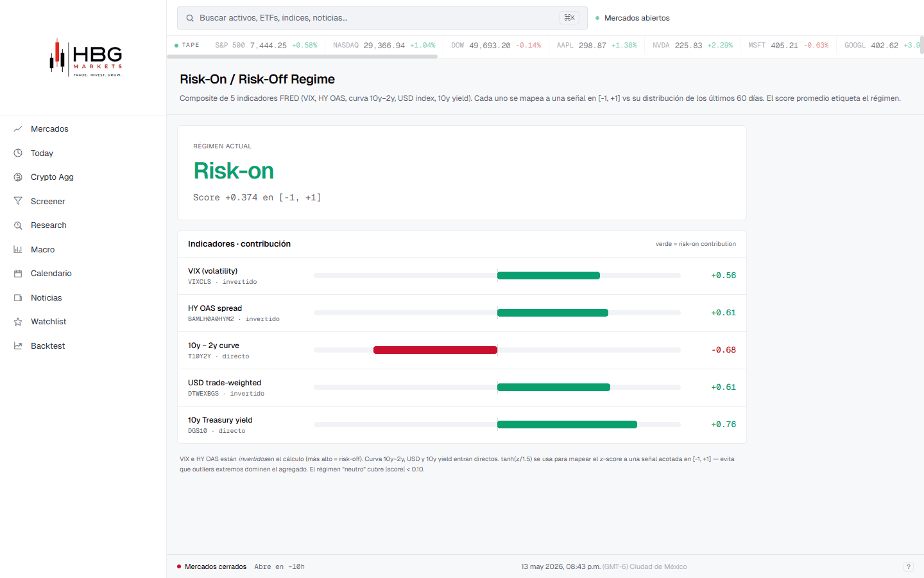924x578 pixels.
Task: Select the Screener funnel icon
Action: point(18,202)
